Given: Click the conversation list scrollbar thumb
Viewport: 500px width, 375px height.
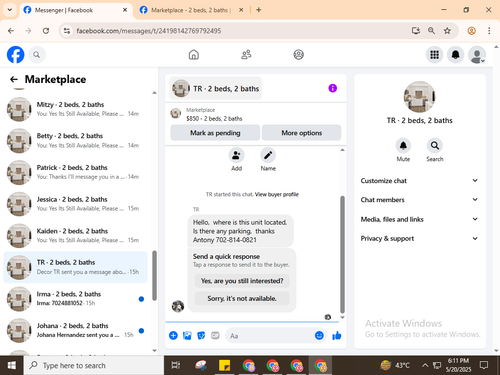Looking at the screenshot, I should (x=154, y=276).
